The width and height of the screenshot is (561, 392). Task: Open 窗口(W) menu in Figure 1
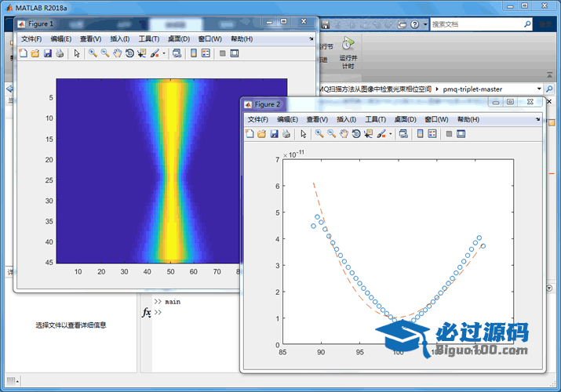click(209, 39)
